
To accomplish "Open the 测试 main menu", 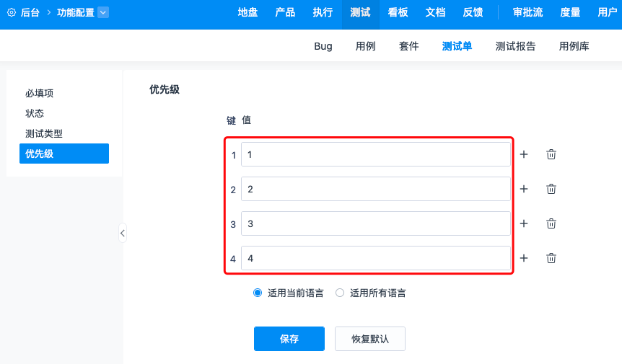I will (360, 12).
